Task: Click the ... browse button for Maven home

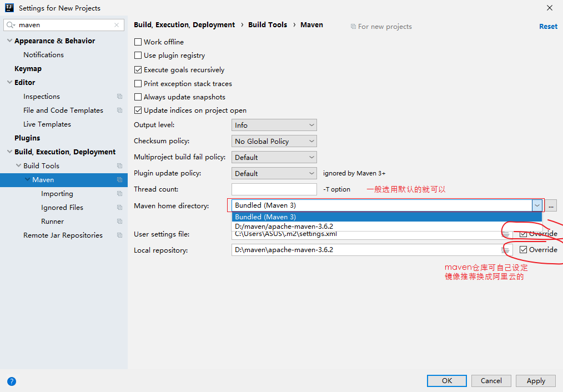Action: coord(551,205)
